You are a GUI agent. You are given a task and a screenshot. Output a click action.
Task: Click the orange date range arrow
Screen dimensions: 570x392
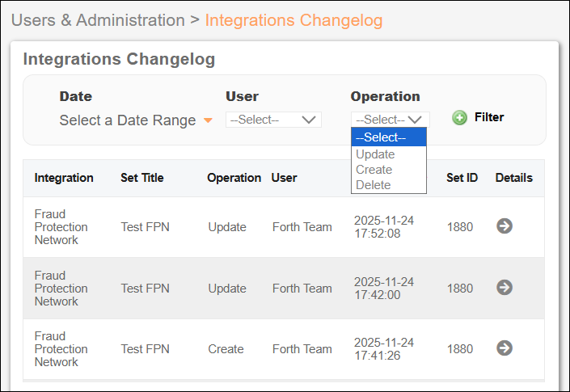tap(208, 120)
